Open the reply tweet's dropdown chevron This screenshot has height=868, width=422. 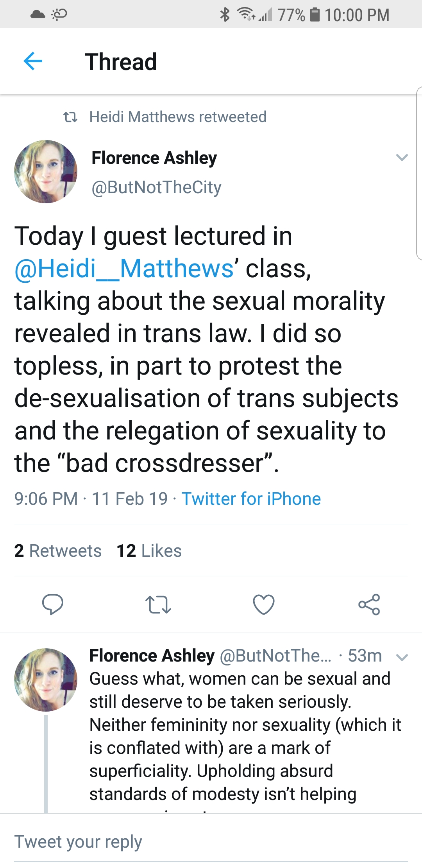[402, 657]
